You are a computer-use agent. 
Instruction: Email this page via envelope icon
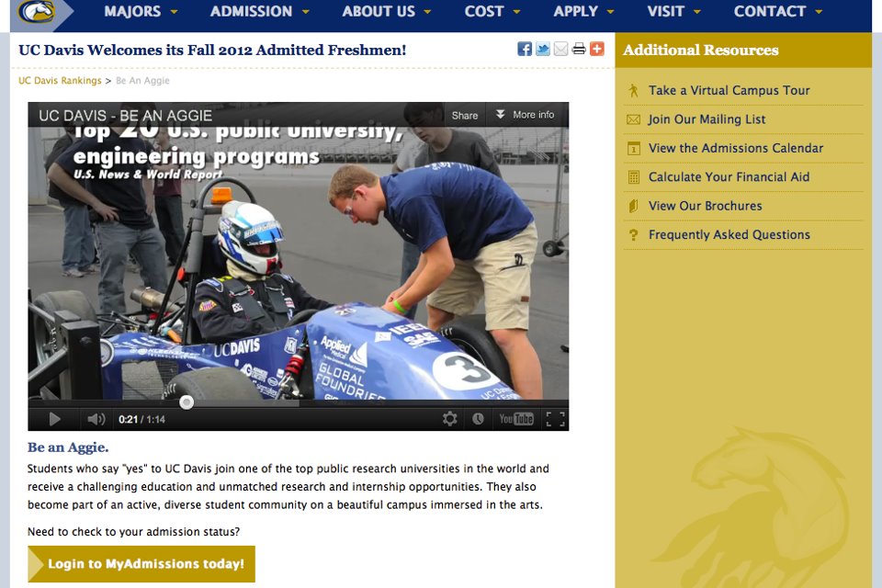pos(560,49)
